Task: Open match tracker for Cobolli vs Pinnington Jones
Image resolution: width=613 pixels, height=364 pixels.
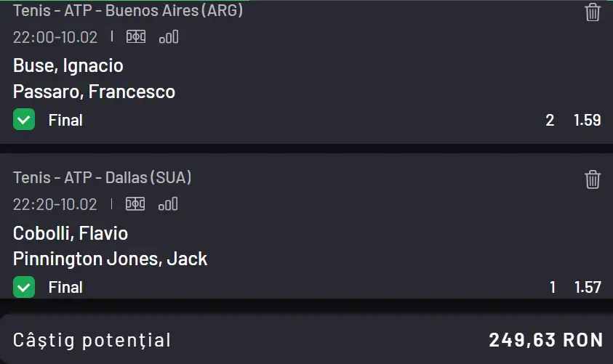Action: click(x=135, y=204)
